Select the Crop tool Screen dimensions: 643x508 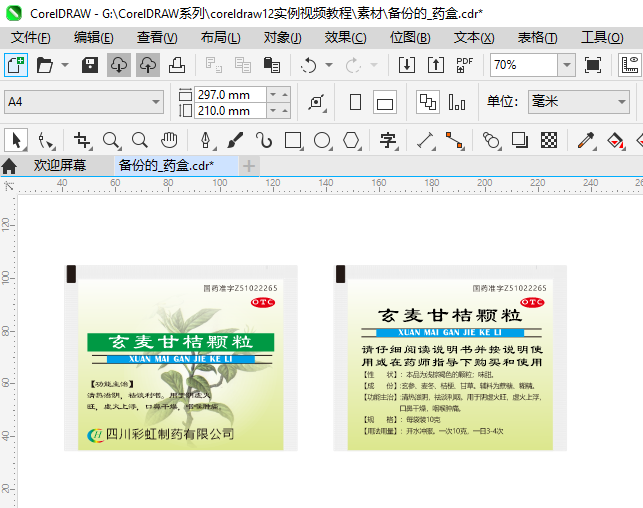click(82, 141)
